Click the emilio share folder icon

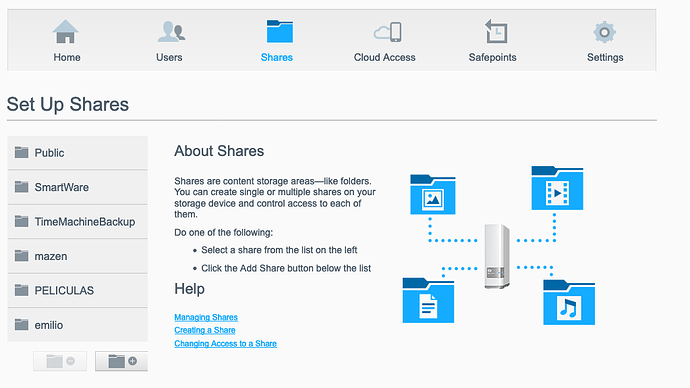coord(22,324)
